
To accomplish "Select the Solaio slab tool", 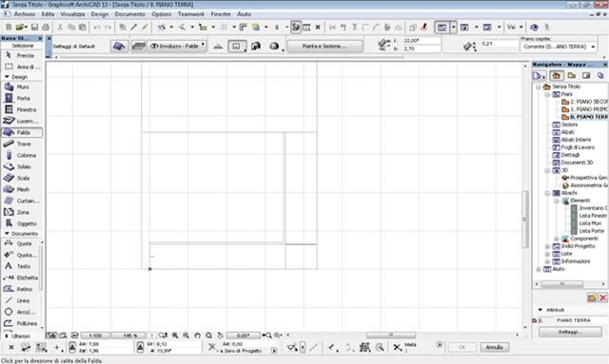I will point(22,167).
